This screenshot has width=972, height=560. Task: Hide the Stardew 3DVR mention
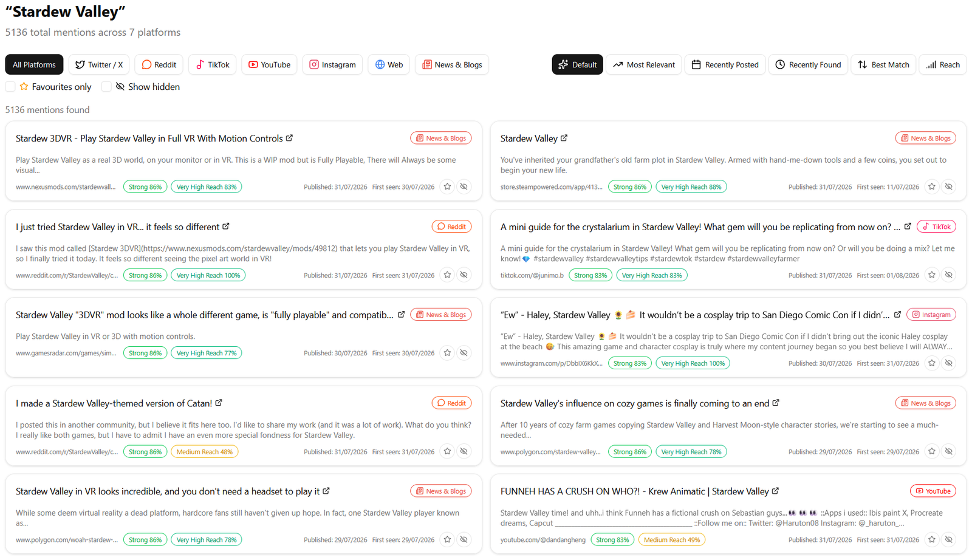464,187
